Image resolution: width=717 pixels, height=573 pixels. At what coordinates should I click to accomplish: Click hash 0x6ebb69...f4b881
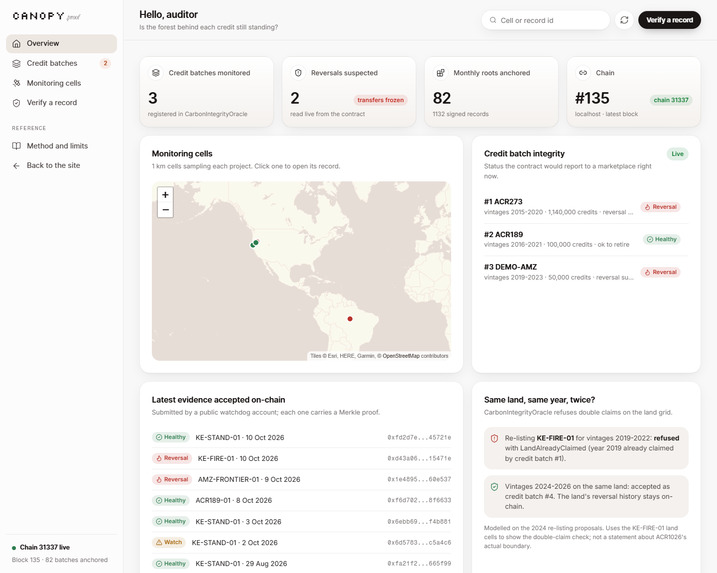tap(419, 521)
